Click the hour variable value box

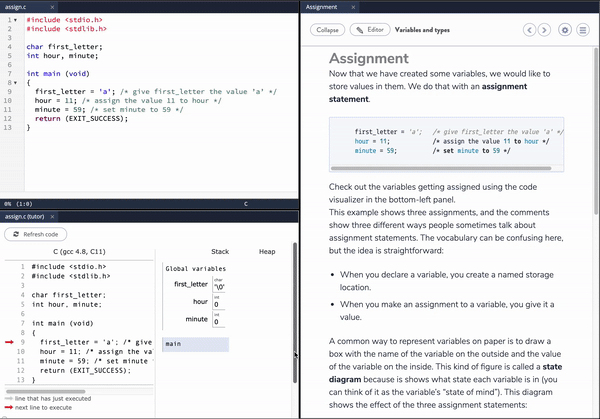click(x=219, y=302)
